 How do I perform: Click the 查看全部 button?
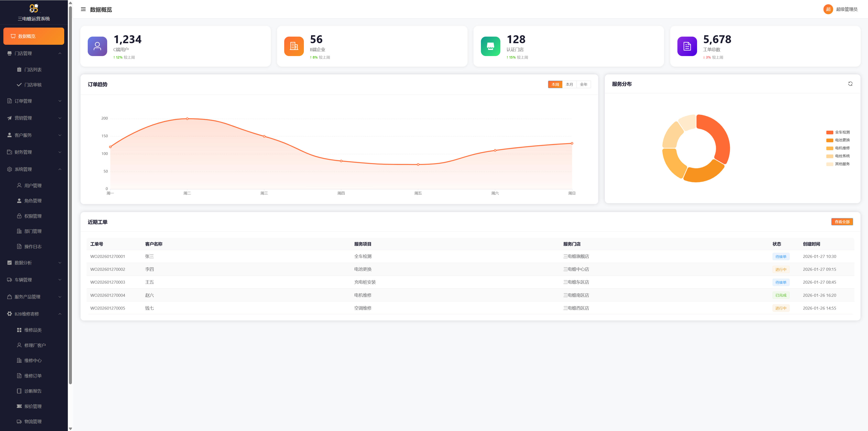pos(842,222)
